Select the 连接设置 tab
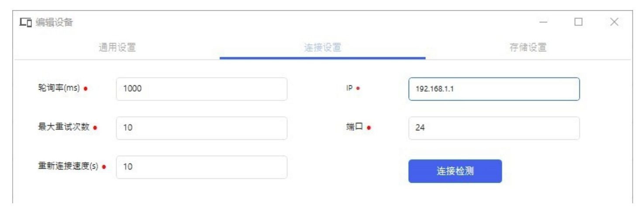The height and width of the screenshot is (219, 644). pyautogui.click(x=322, y=47)
